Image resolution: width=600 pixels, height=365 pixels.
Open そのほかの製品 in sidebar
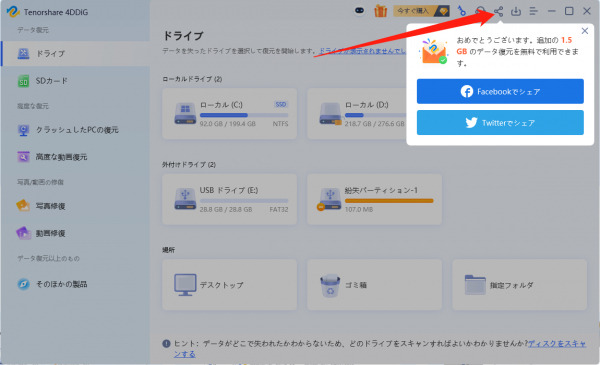point(75,284)
